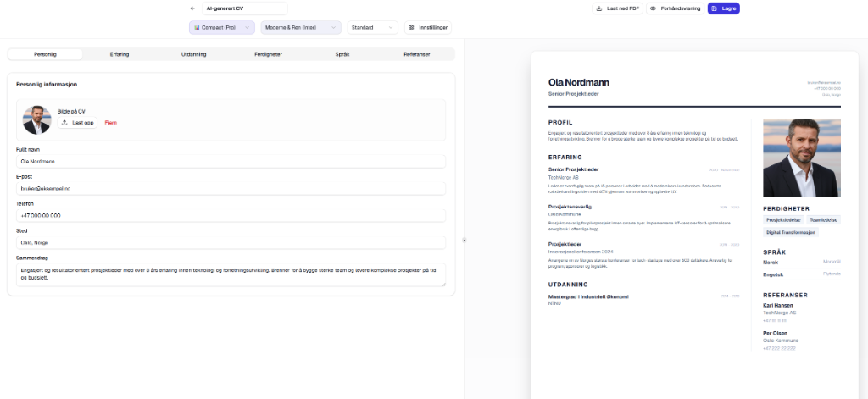Click the 'Teamledelse' skill tag
868x399 pixels.
(824, 220)
